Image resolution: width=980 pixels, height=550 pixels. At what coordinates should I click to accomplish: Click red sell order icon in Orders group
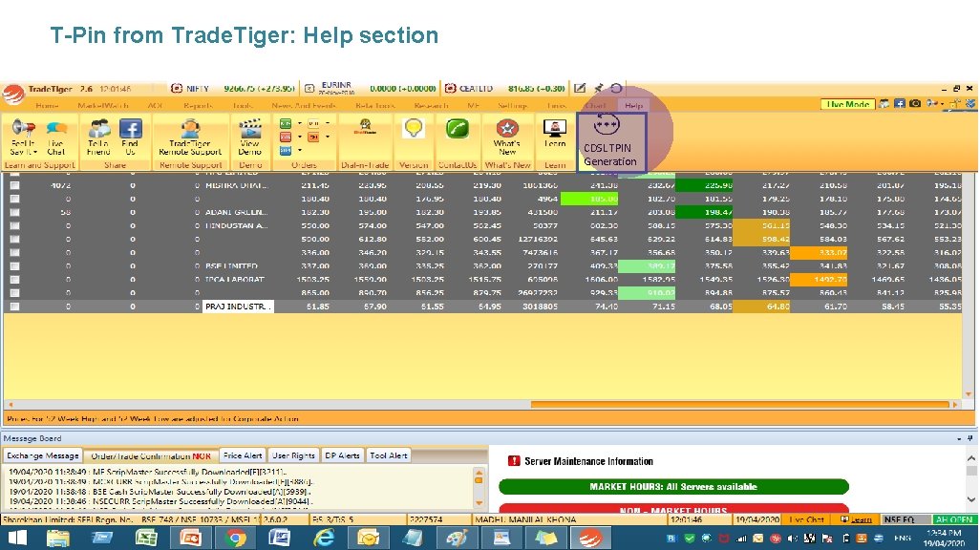coord(286,137)
